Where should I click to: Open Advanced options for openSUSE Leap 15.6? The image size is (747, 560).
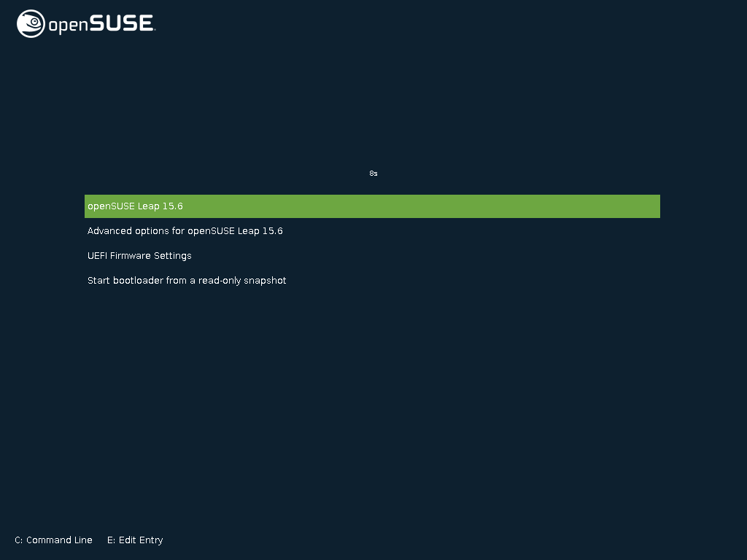185,231
